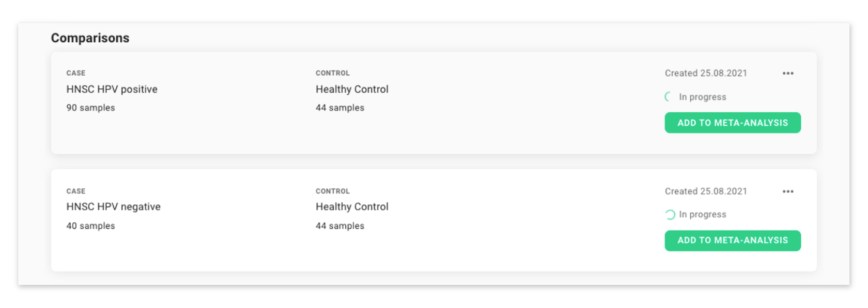Click 44 samples in the HPV positive card
Viewport: 868px width, 308px height.
pos(340,108)
